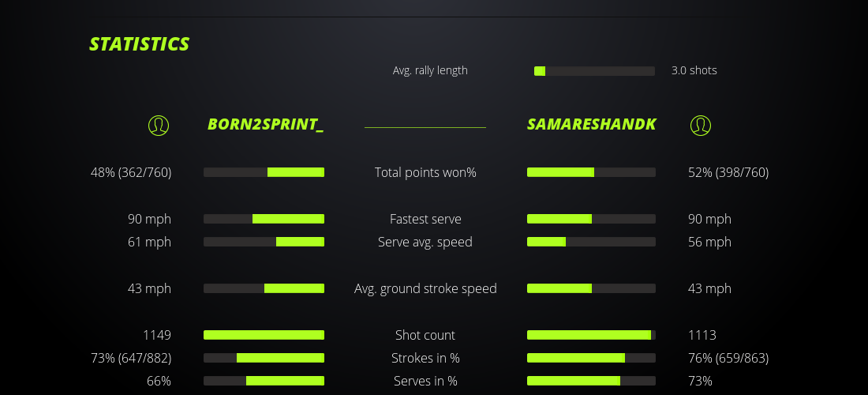Click the 3.0 shots value
This screenshot has height=395, width=868.
point(694,70)
